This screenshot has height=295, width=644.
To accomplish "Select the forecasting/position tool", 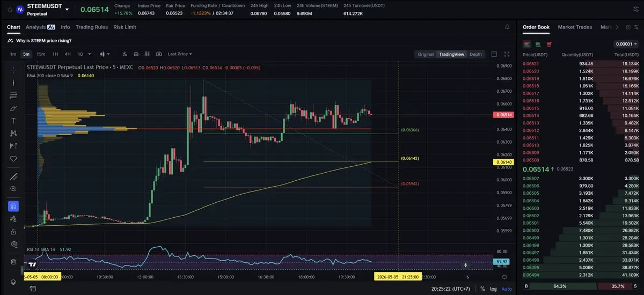I will tap(13, 146).
